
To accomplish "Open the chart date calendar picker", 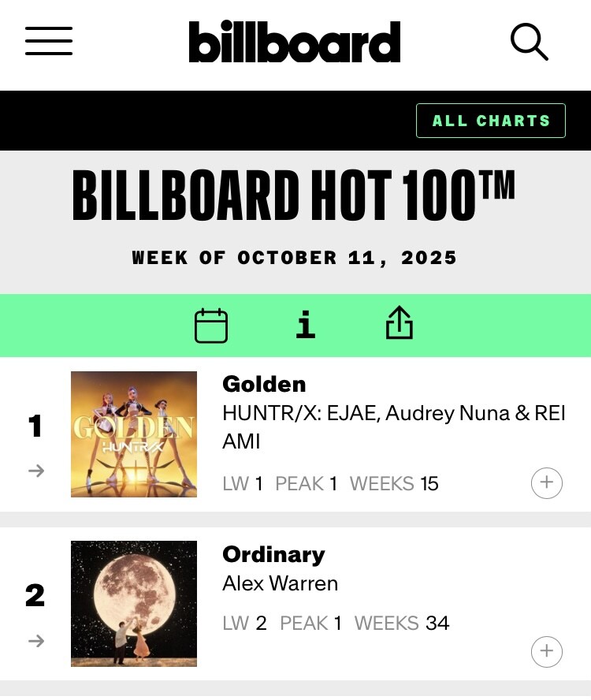I will click(211, 326).
